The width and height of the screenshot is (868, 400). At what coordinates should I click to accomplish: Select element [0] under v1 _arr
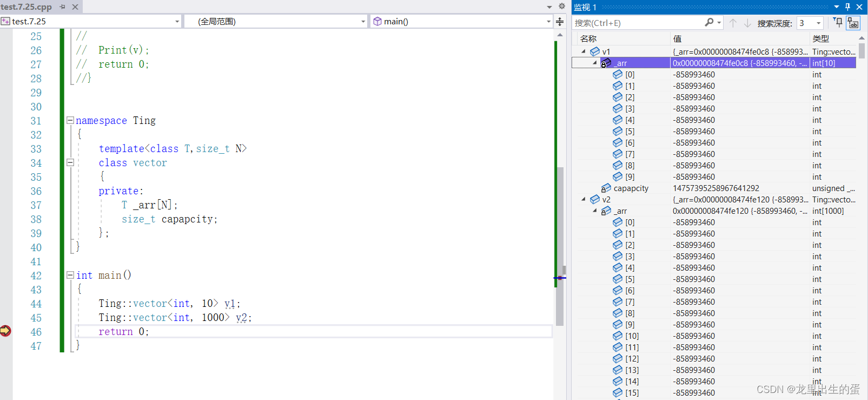tap(714, 75)
